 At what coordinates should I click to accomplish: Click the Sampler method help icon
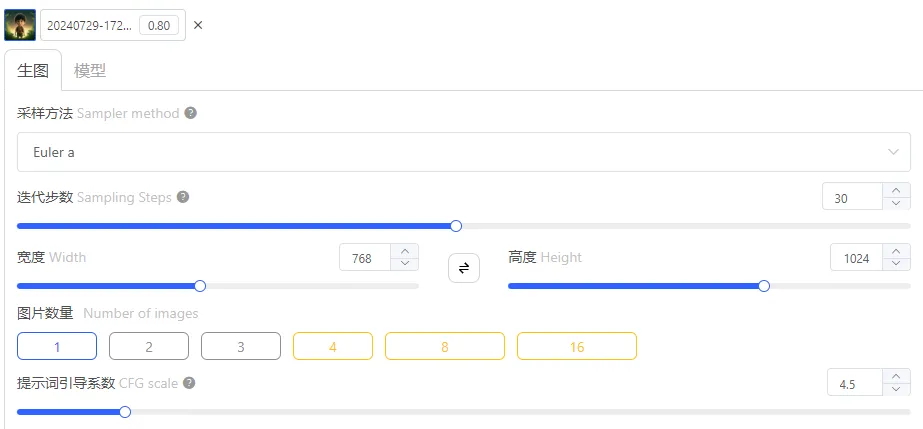[190, 113]
